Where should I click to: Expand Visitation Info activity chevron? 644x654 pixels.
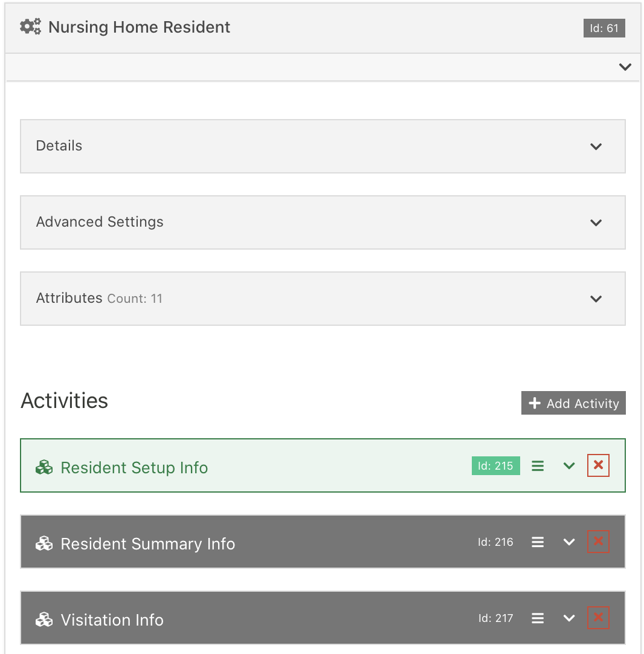[x=569, y=618]
